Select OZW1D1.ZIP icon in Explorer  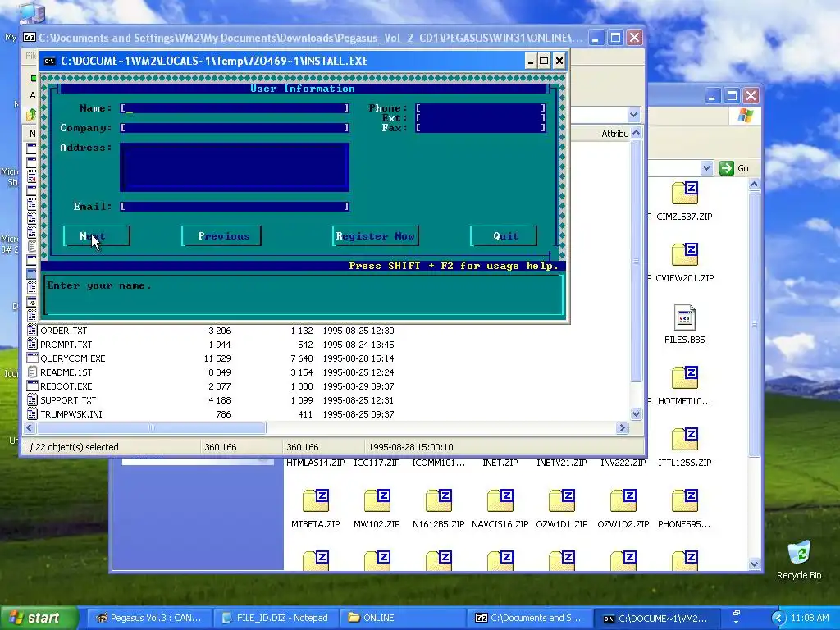click(562, 501)
